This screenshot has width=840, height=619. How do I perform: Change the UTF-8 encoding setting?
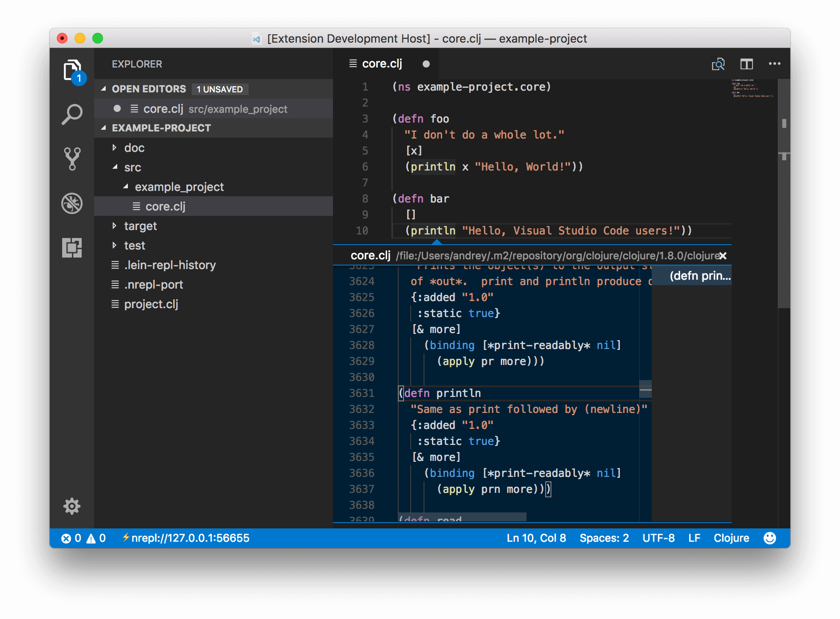pyautogui.click(x=658, y=538)
